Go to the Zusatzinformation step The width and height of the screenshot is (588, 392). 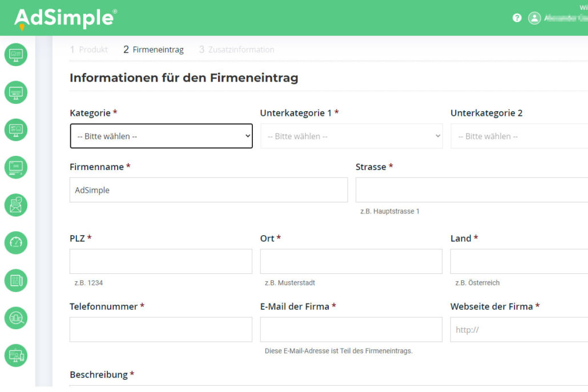(236, 50)
